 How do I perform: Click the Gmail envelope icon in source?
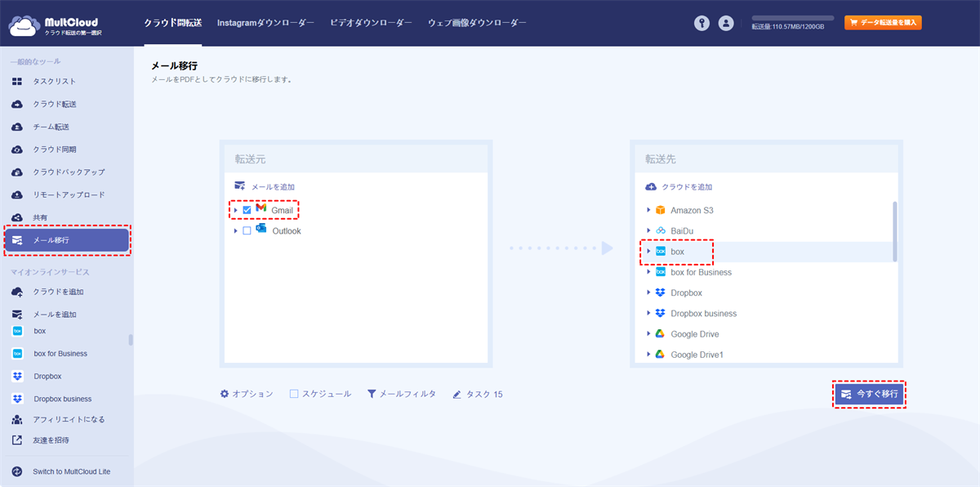(261, 209)
